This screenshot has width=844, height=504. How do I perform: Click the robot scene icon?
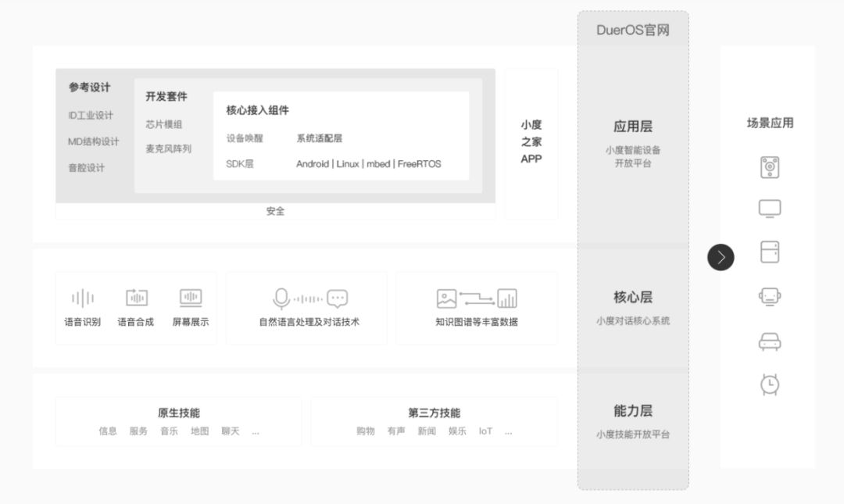pos(770,297)
